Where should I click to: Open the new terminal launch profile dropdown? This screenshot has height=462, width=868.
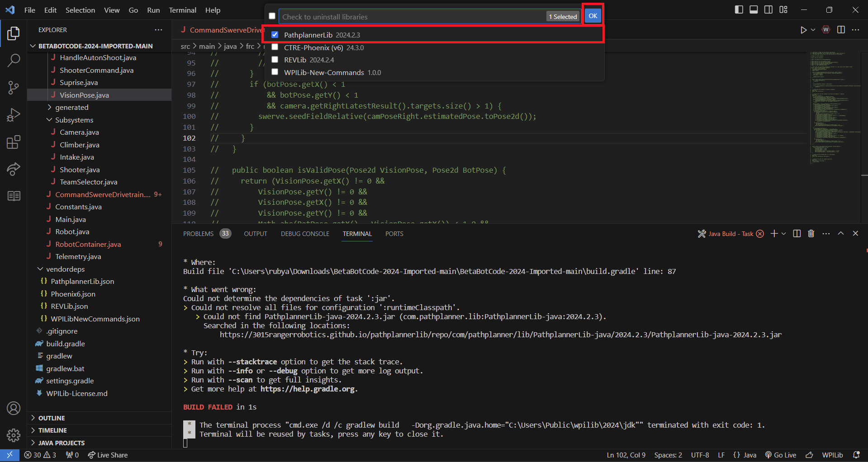pyautogui.click(x=784, y=234)
